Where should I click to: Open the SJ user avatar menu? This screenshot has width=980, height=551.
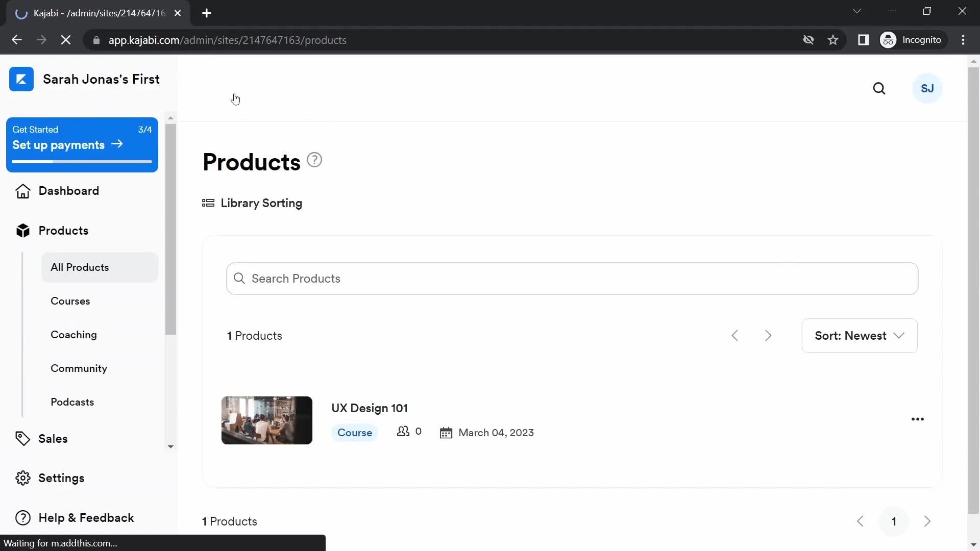(927, 89)
